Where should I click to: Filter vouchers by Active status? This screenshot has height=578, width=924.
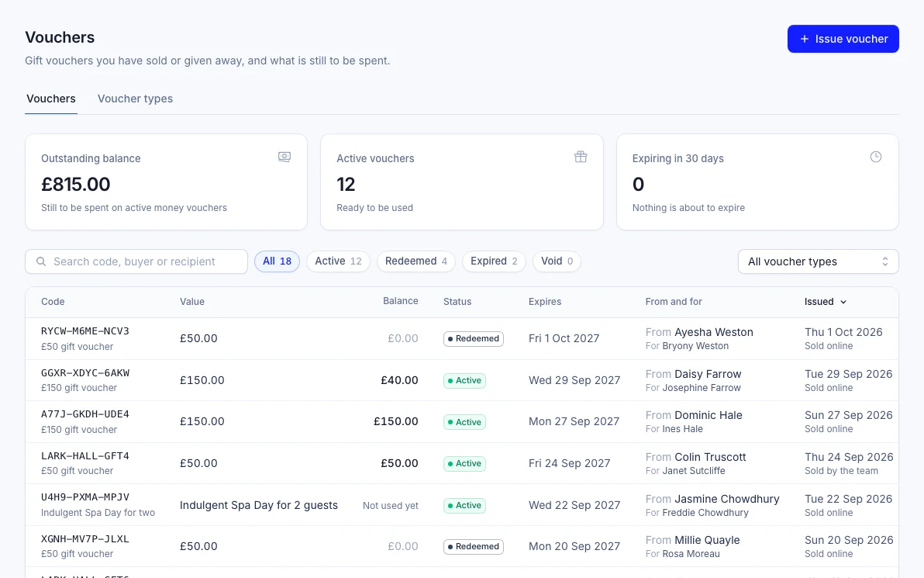[x=338, y=261]
